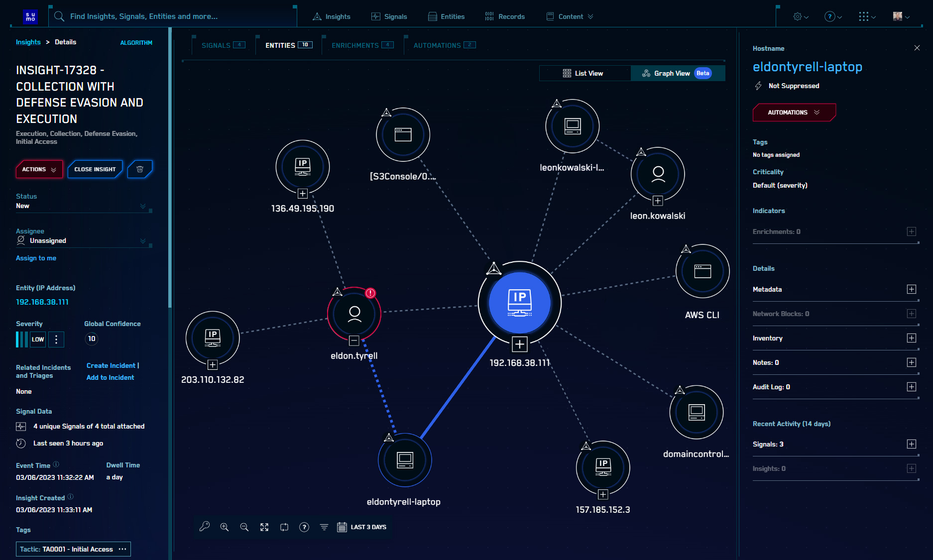Click the LOW severity slider control
The height and width of the screenshot is (560, 933).
(38, 339)
